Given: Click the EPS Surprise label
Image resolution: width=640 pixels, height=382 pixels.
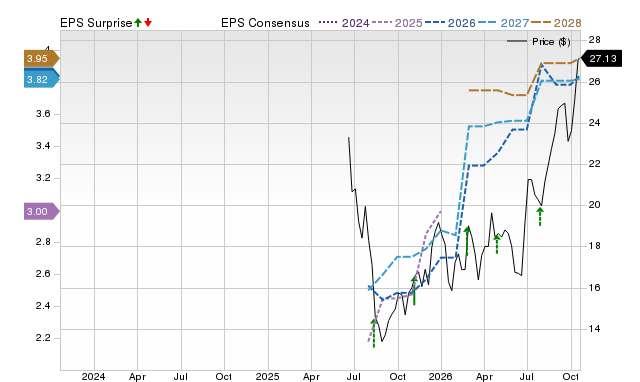Looking at the screenshot, I should click(96, 23).
